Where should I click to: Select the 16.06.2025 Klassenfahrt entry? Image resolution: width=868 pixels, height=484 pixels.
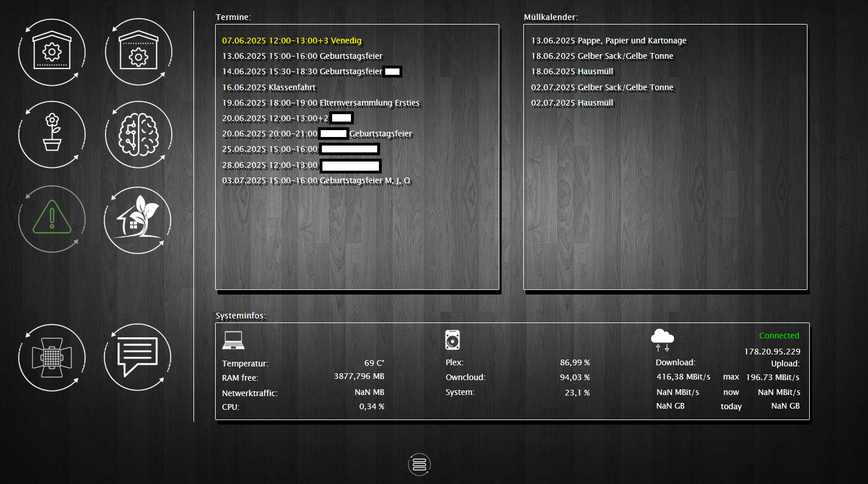tap(269, 87)
